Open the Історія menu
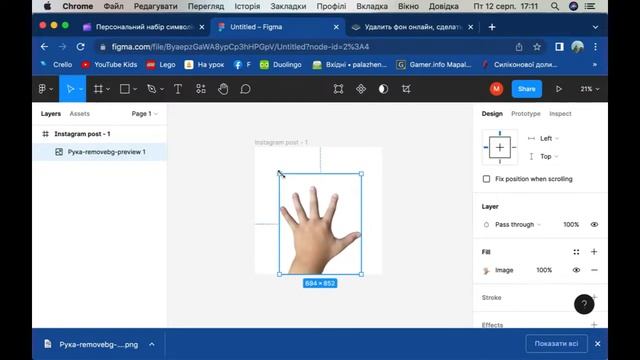This screenshot has height=360, width=640. pyautogui.click(x=247, y=6)
